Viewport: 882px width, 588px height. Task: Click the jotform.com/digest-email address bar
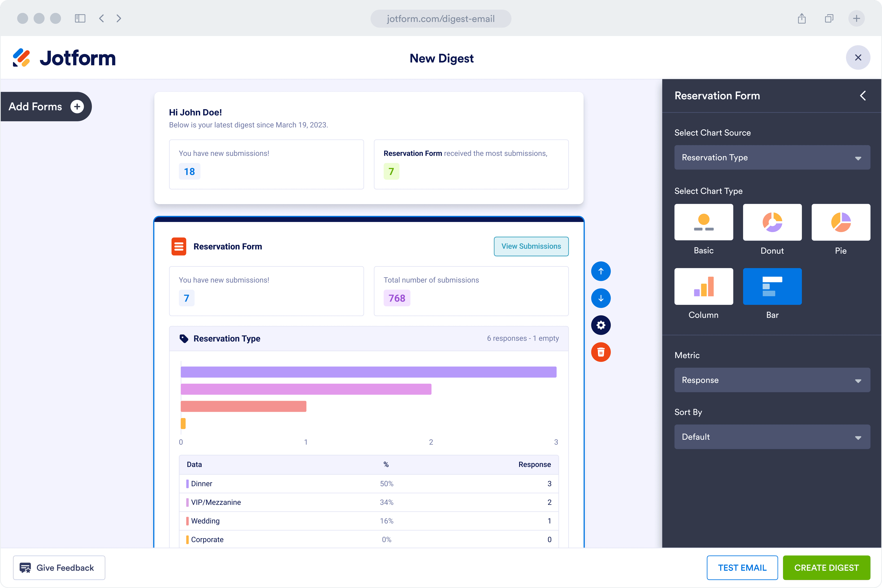coord(441,19)
